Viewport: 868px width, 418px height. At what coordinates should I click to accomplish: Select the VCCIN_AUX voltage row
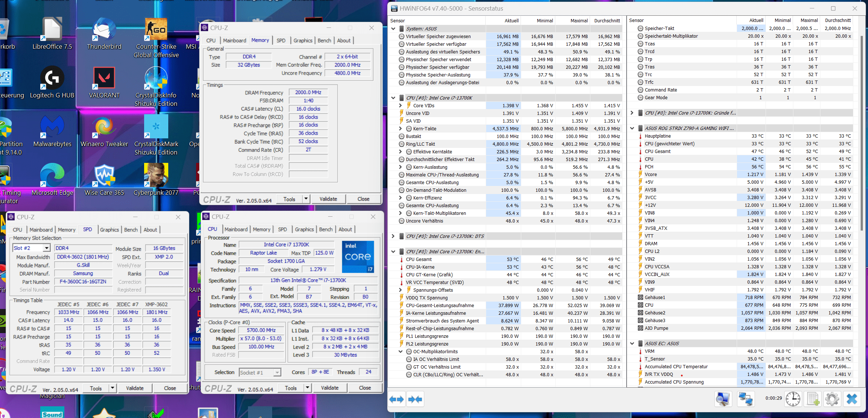[x=741, y=274]
